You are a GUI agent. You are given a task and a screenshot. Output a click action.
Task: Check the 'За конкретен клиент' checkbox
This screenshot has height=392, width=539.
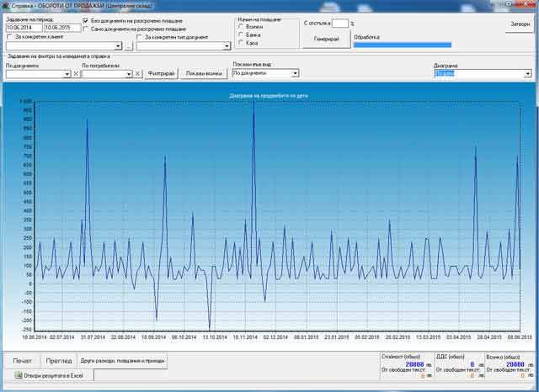[9, 37]
